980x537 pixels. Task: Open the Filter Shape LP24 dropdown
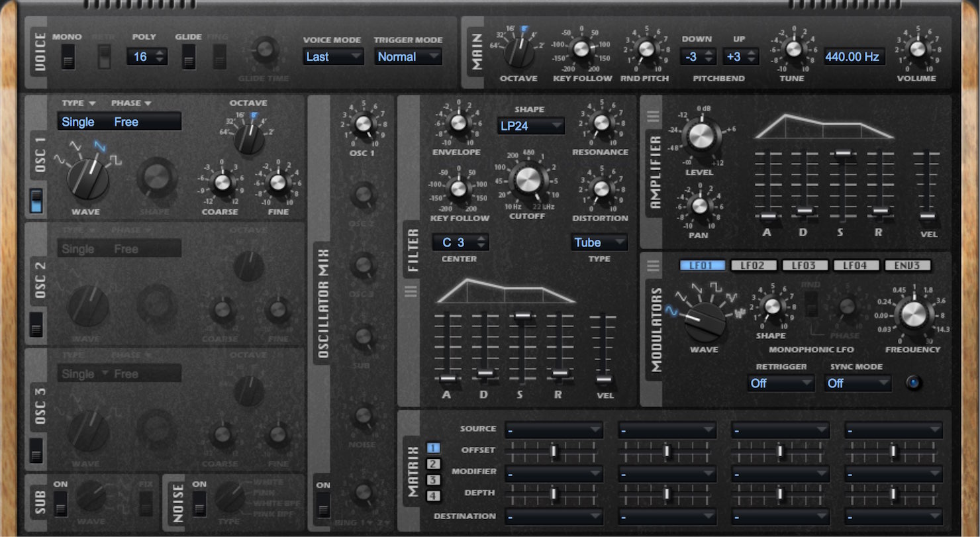click(x=531, y=126)
